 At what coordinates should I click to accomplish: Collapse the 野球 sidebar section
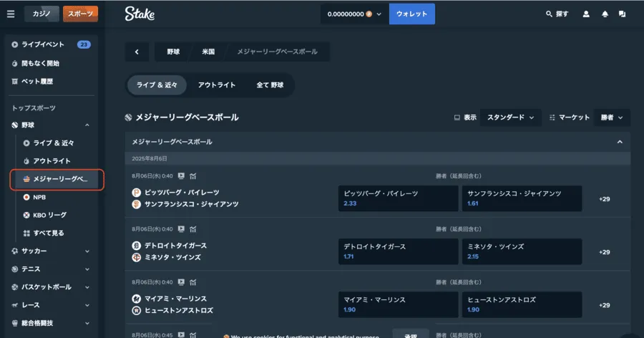[x=87, y=125]
